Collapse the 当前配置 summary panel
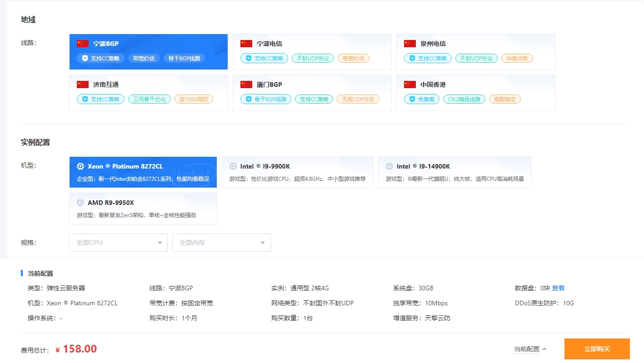The height and width of the screenshot is (363, 644). click(x=530, y=349)
